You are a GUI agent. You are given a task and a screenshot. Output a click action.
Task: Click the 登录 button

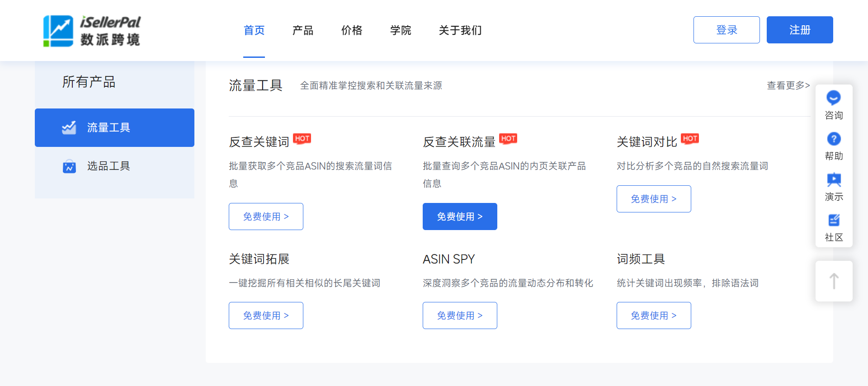[x=726, y=30]
